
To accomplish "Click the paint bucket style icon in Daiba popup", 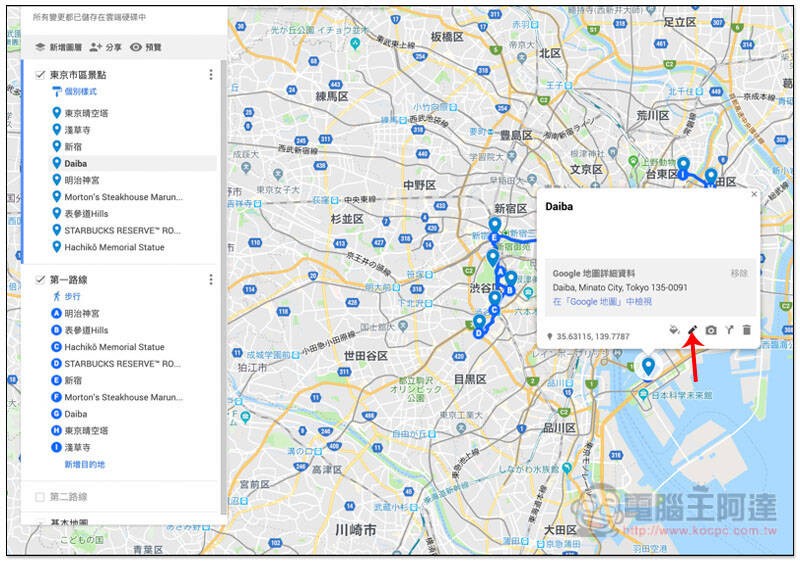I will click(674, 330).
